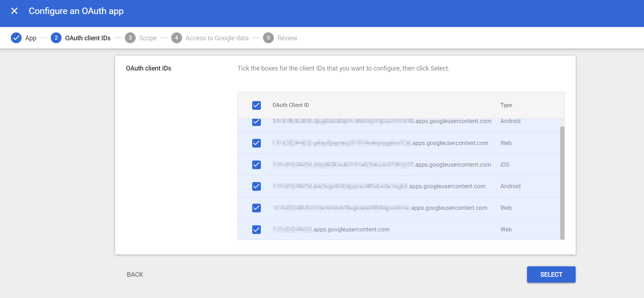
Task: Close the Configure an OAuth app dialog
Action: click(14, 11)
